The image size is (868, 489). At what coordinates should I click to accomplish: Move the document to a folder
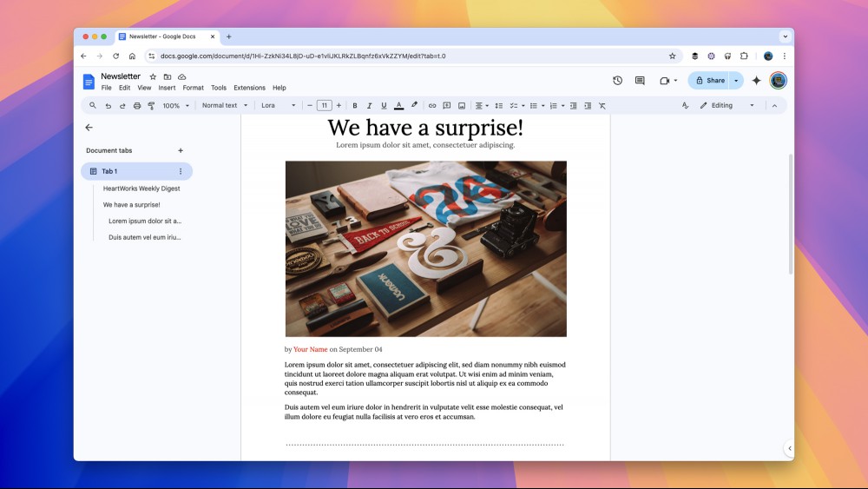tap(168, 77)
